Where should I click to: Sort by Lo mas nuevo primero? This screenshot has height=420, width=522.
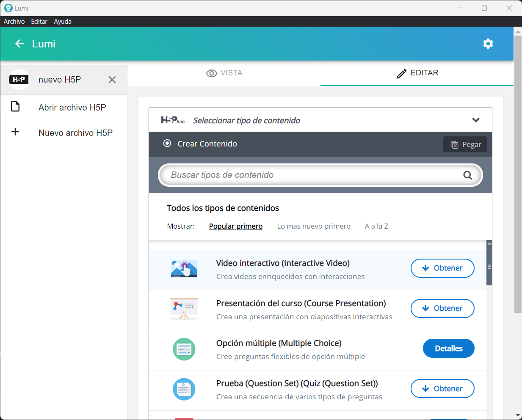[314, 226]
